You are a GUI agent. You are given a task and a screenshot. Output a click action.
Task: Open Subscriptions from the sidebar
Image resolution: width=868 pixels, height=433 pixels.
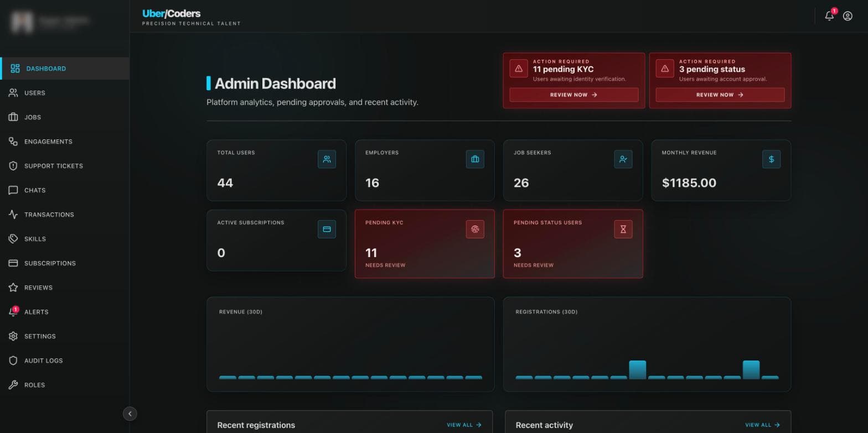pyautogui.click(x=65, y=263)
